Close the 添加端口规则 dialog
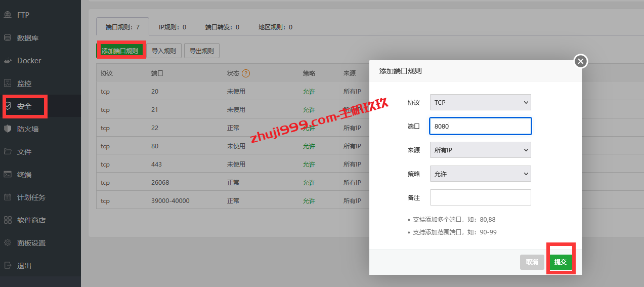This screenshot has width=644, height=287. tap(581, 61)
